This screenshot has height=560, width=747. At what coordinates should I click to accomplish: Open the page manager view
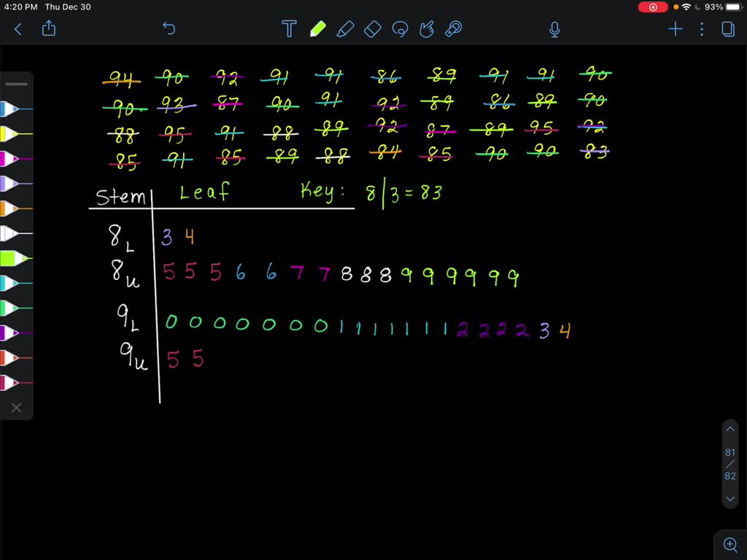click(x=728, y=29)
